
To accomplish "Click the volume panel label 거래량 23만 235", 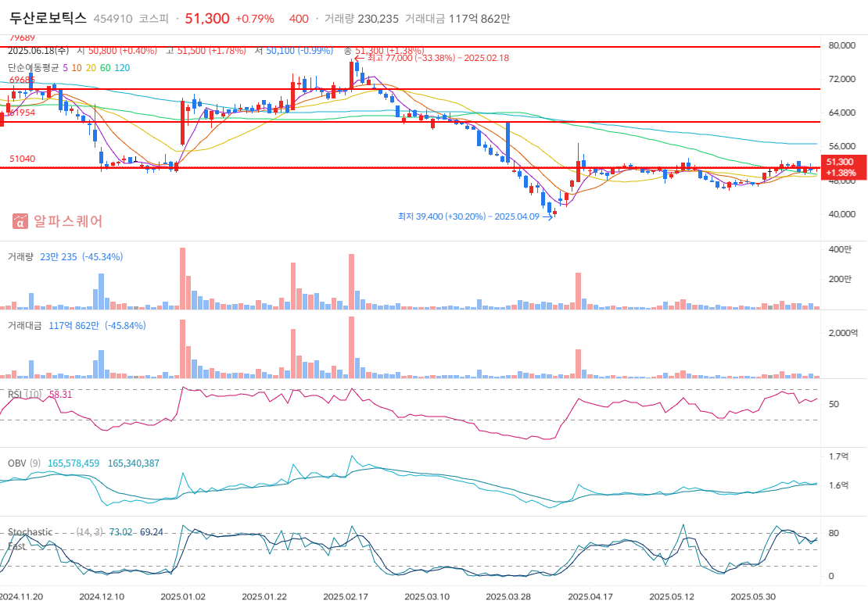I will pos(42,256).
